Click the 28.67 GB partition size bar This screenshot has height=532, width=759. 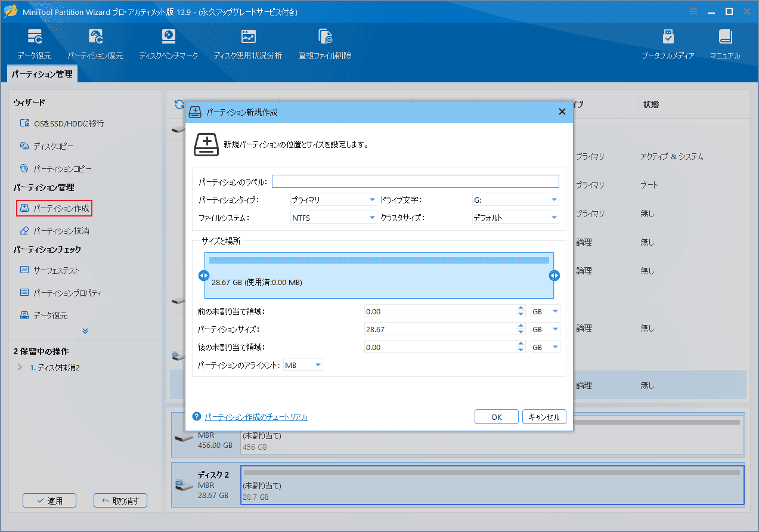(379, 276)
